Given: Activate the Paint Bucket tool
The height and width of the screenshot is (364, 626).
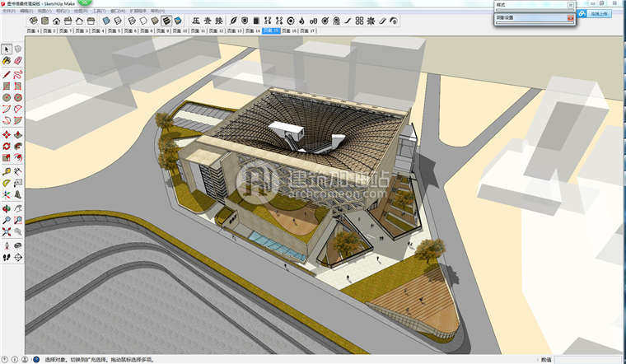Looking at the screenshot, I should pos(7,61).
